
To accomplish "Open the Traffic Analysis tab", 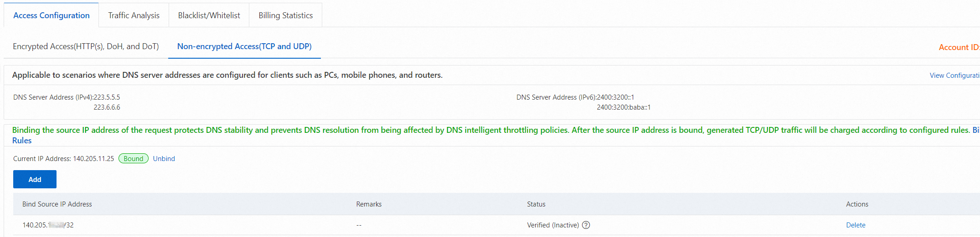I will tap(134, 15).
